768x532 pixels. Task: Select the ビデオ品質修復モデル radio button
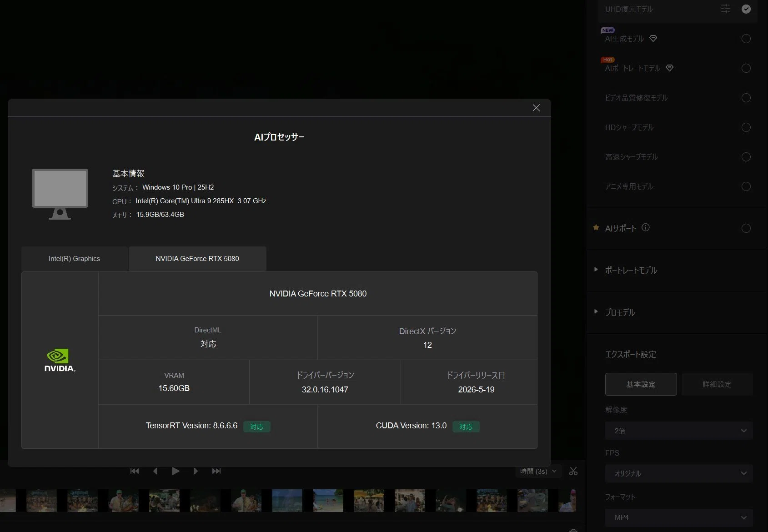[x=746, y=98]
